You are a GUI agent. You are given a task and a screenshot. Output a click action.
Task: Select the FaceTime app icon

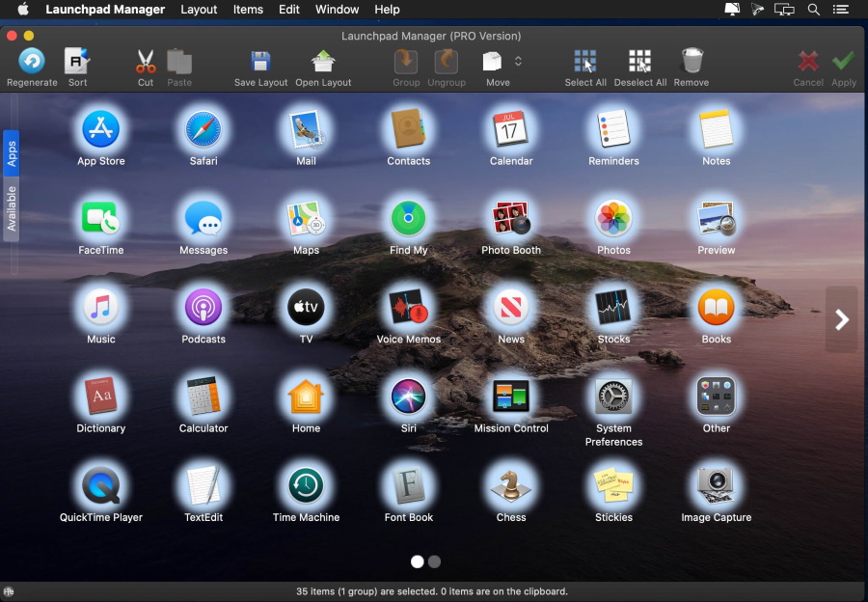click(x=100, y=218)
